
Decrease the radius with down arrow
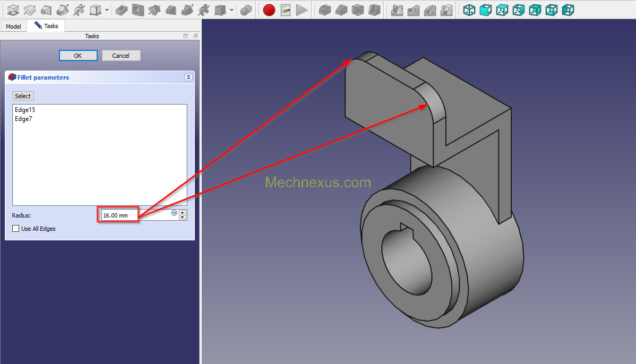tap(183, 218)
